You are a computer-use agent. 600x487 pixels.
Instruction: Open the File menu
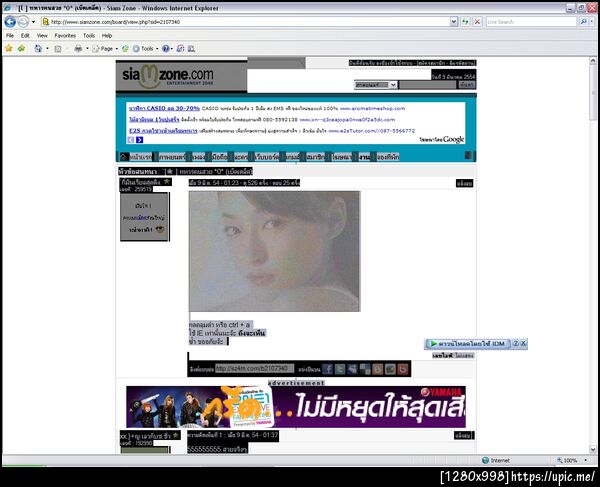point(10,36)
